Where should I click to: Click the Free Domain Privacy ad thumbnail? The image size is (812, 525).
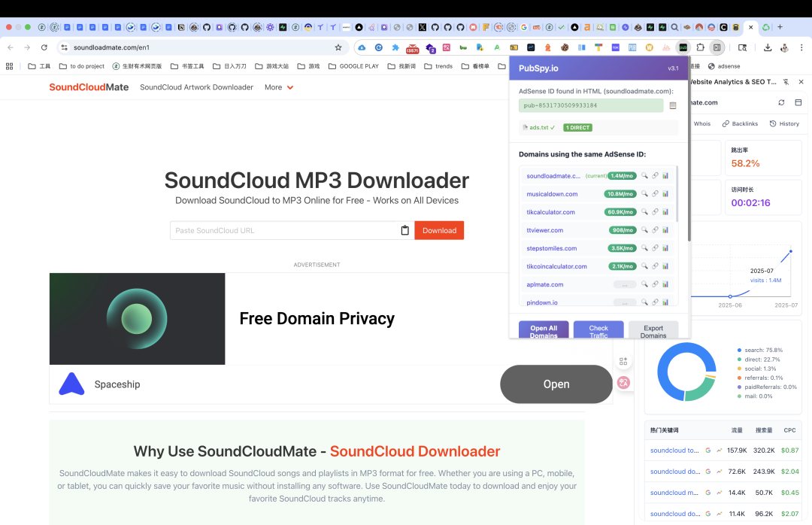click(138, 319)
